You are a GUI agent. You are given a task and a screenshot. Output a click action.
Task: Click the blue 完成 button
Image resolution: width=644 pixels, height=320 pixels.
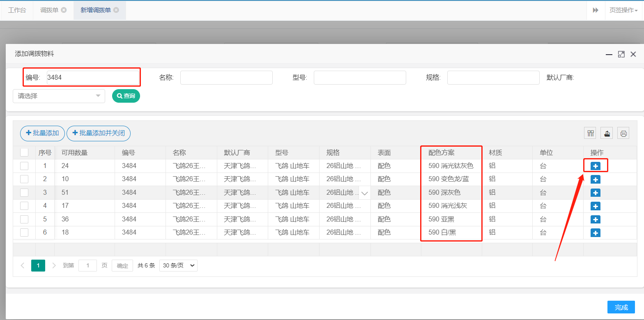pos(621,307)
